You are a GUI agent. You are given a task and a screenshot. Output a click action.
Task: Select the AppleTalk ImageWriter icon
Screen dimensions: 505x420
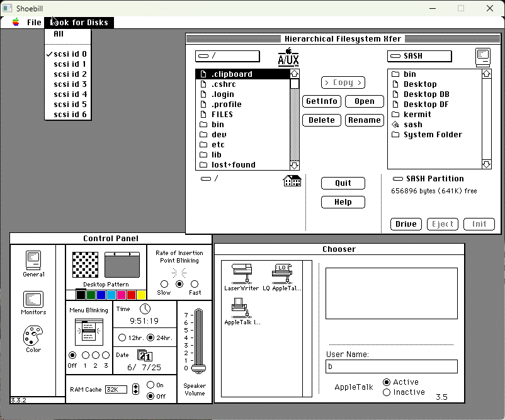(x=242, y=308)
